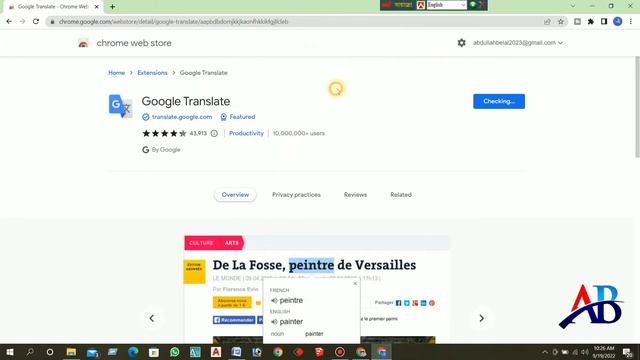The height and width of the screenshot is (360, 640).
Task: Open the red circle recorder taskbar icon
Action: pos(340,352)
